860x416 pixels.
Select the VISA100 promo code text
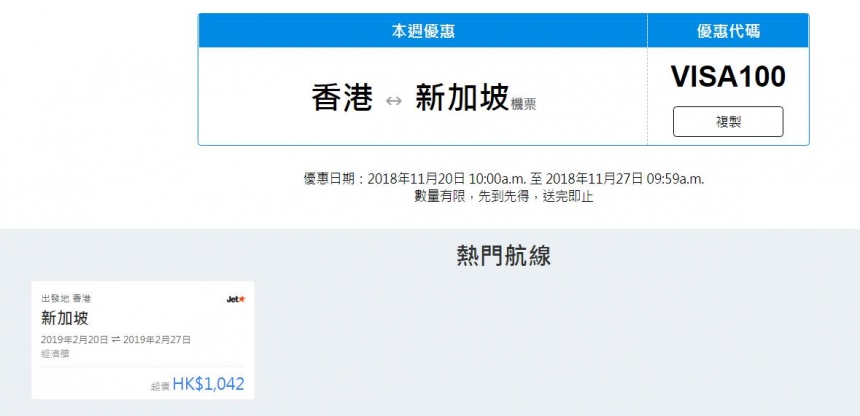tap(728, 77)
